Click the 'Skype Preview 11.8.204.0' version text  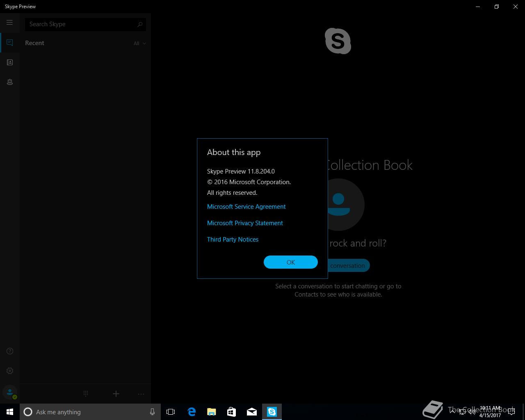tap(241, 171)
